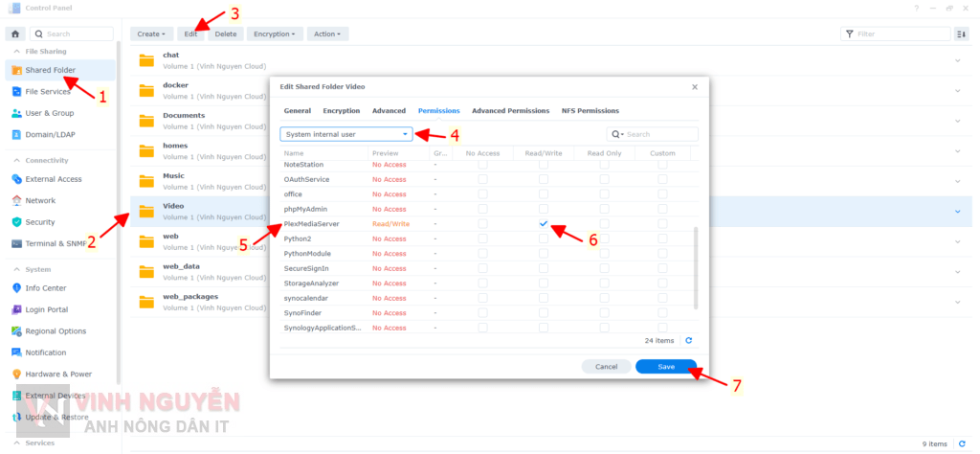Open the Encryption dropdown in toolbar
Viewport: 980px width, 454px height.
pyautogui.click(x=276, y=34)
